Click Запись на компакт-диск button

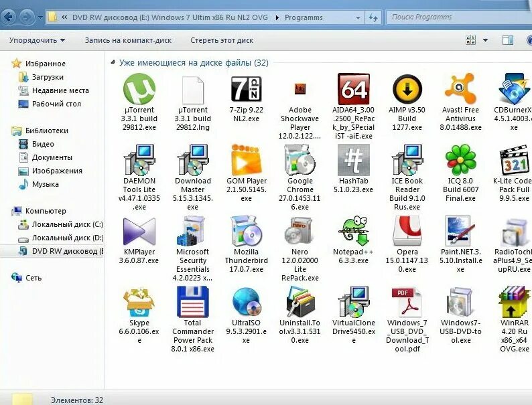128,40
